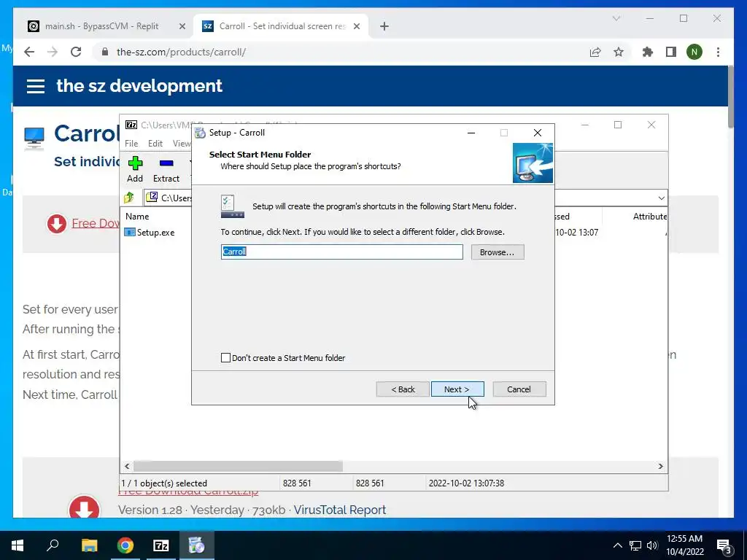The height and width of the screenshot is (560, 747).
Task: Select Setup.exe in 7-Zip file list
Action: pos(155,233)
